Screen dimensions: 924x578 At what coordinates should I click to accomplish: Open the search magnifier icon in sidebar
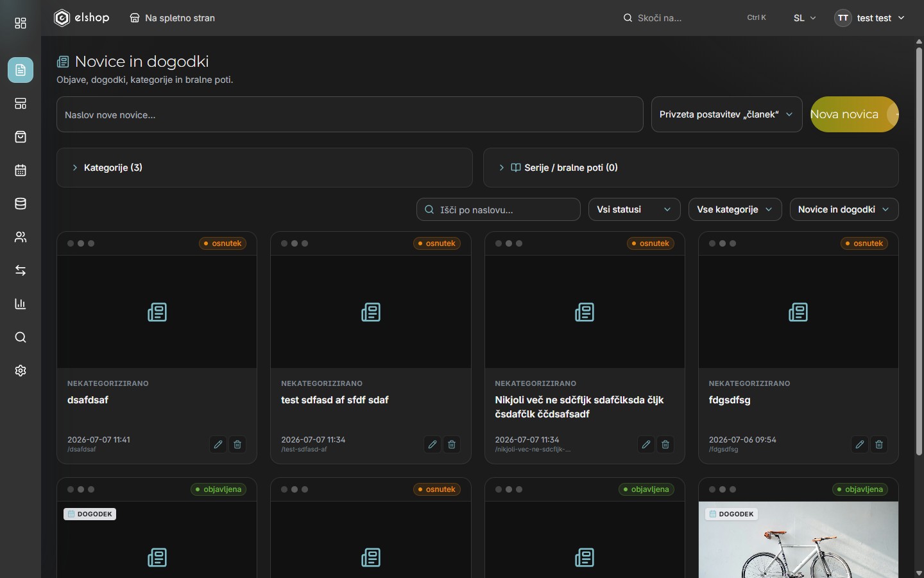[21, 337]
